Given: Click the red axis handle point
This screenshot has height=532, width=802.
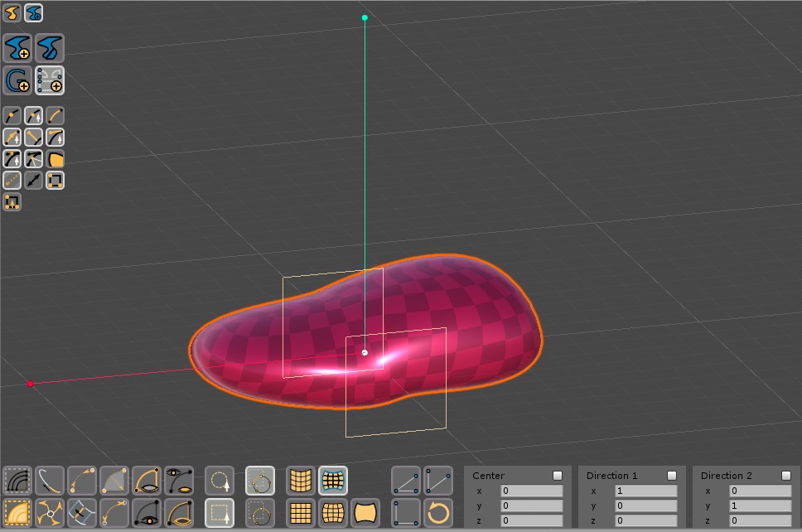Looking at the screenshot, I should pyautogui.click(x=30, y=384).
